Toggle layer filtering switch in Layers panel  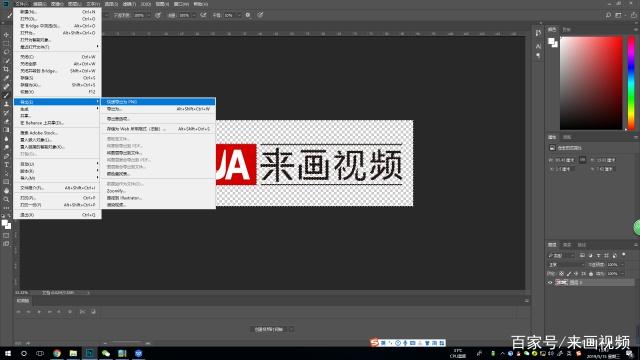click(623, 255)
